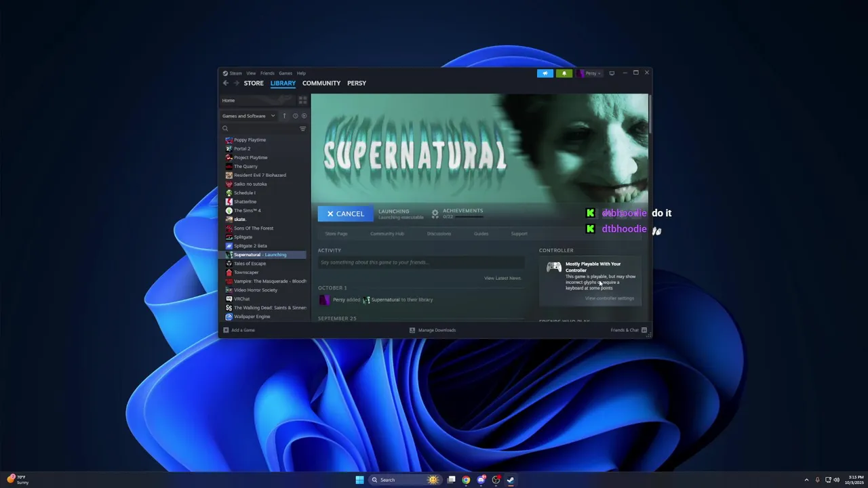Viewport: 868px width, 488px height.
Task: Select Splitgate 2 Beta
Action: [250, 245]
